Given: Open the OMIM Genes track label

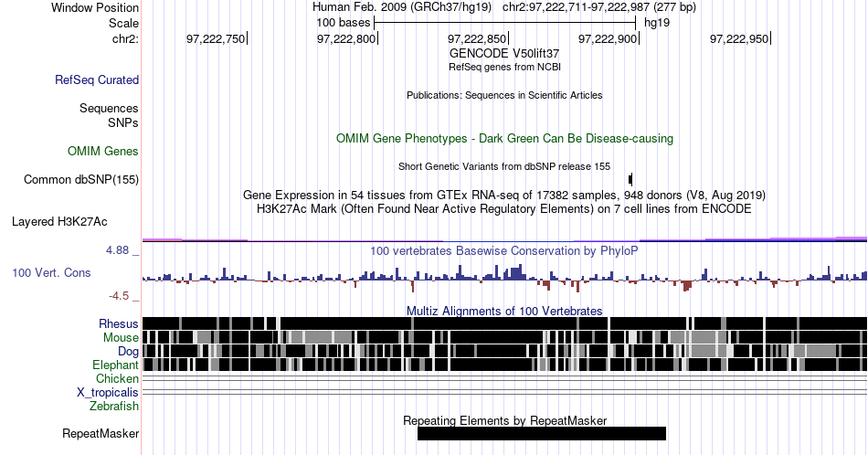Looking at the screenshot, I should (x=102, y=151).
